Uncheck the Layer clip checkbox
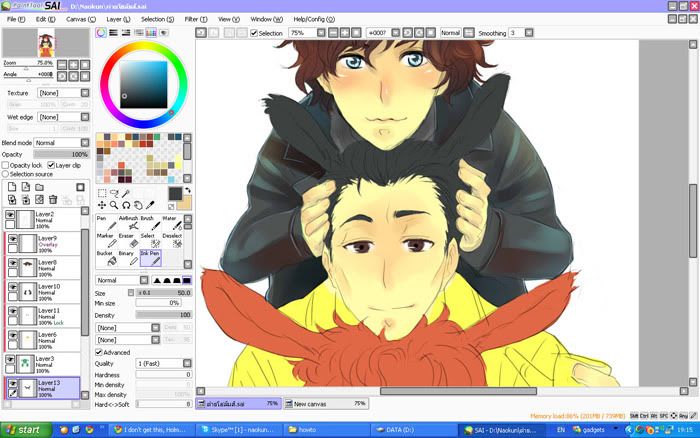The height and width of the screenshot is (438, 700). click(50, 165)
